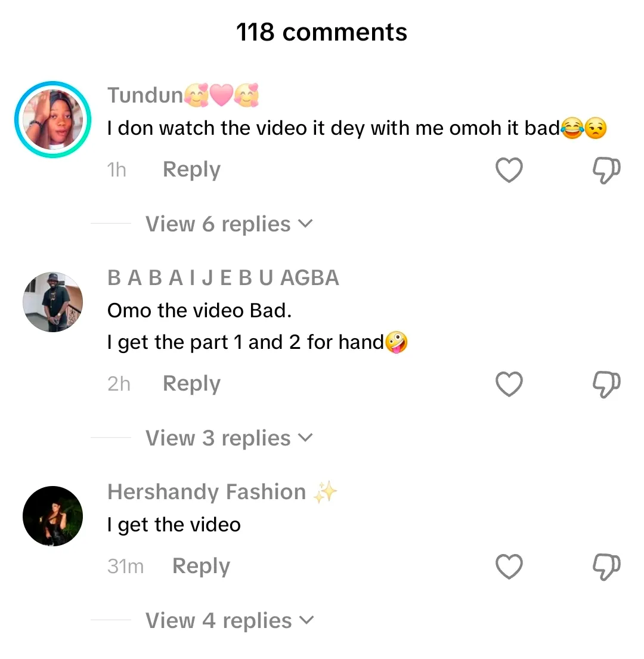Click the "Omo the video Bad." comment text
Screen dimensions: 644x659
pyautogui.click(x=199, y=311)
